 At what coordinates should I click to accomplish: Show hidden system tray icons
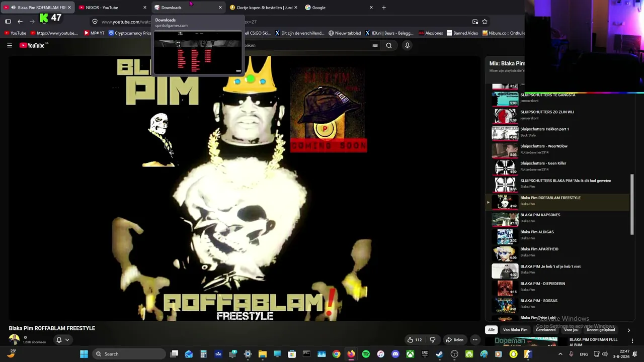tap(560, 354)
